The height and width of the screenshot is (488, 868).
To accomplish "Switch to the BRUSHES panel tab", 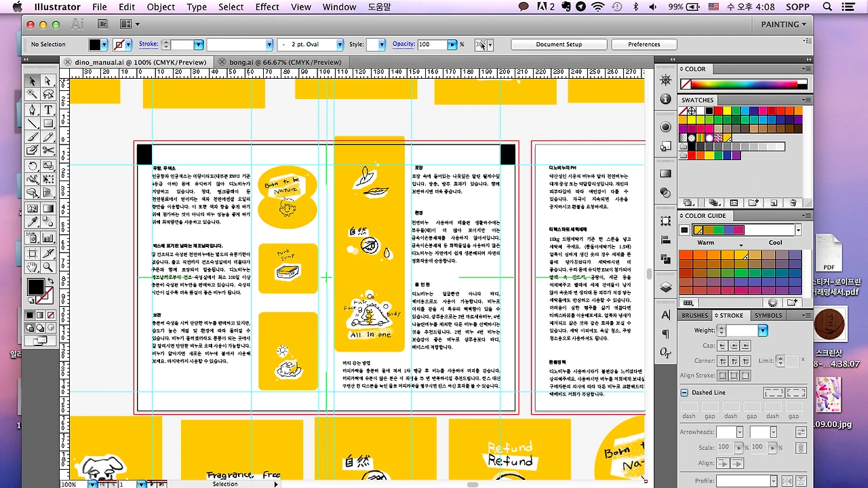I will (x=694, y=315).
